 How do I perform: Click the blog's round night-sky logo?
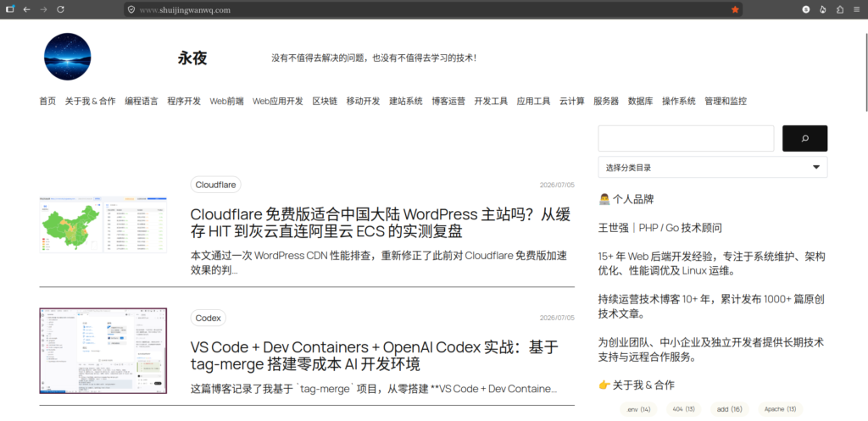click(x=68, y=57)
